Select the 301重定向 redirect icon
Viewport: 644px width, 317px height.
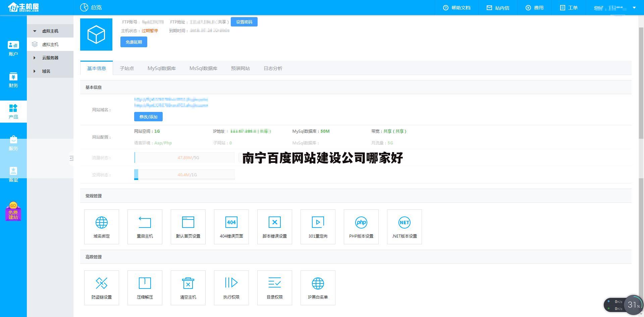(x=318, y=227)
